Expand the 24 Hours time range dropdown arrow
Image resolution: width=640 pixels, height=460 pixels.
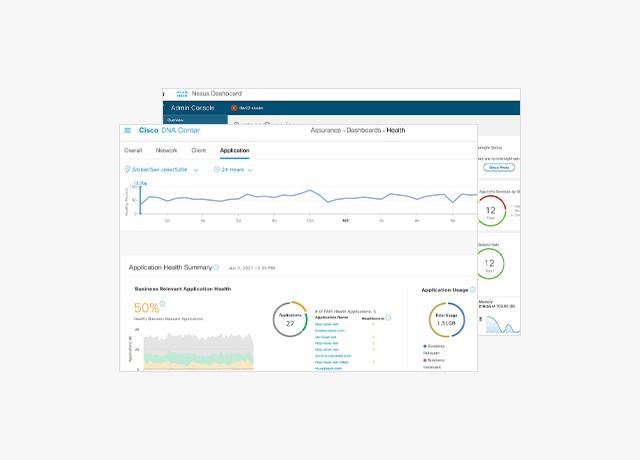[250, 170]
